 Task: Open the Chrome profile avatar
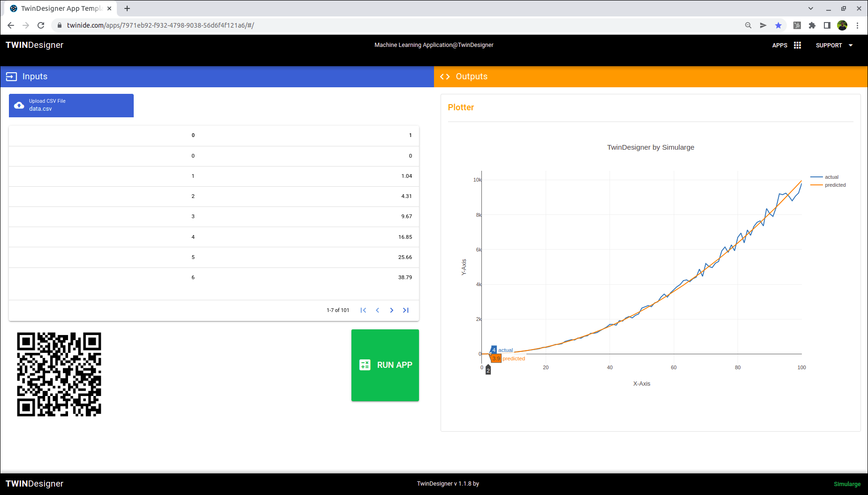coord(842,25)
